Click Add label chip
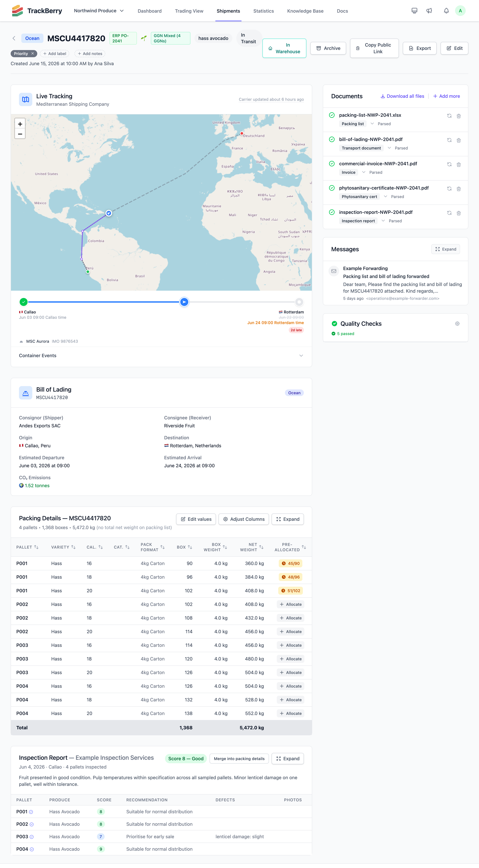The height and width of the screenshot is (868, 479). 55,54
